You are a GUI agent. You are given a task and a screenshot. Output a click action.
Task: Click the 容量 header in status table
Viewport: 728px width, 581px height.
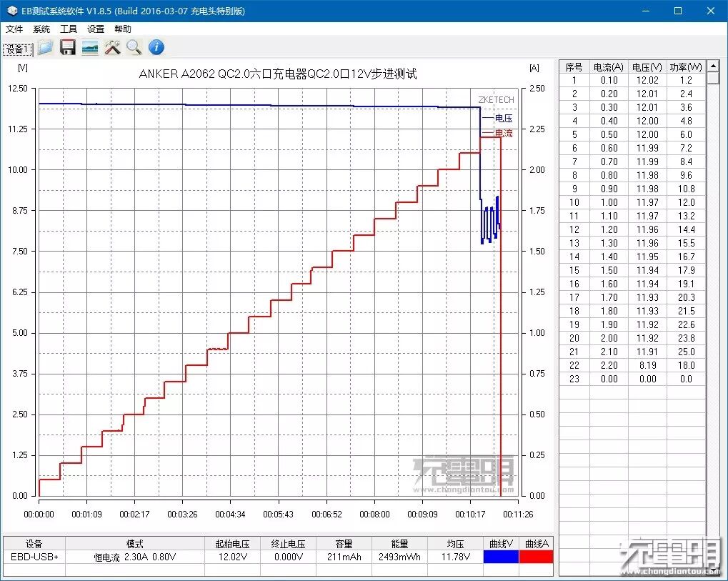[344, 543]
